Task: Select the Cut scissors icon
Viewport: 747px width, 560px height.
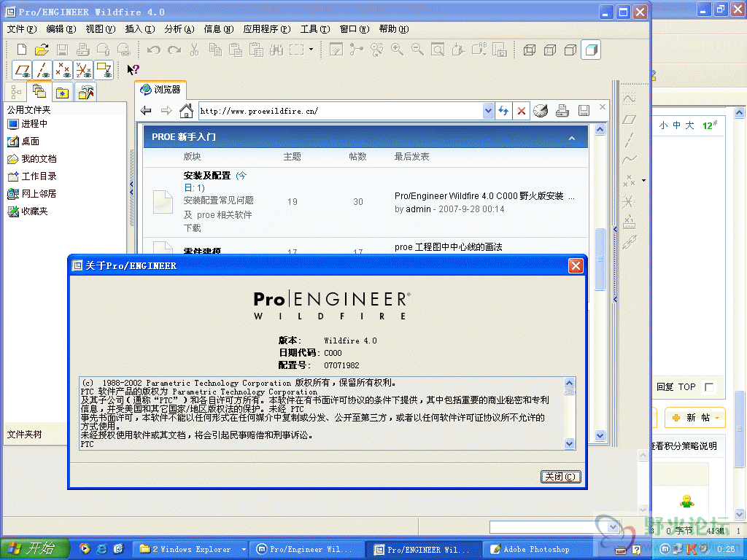Action: click(194, 50)
